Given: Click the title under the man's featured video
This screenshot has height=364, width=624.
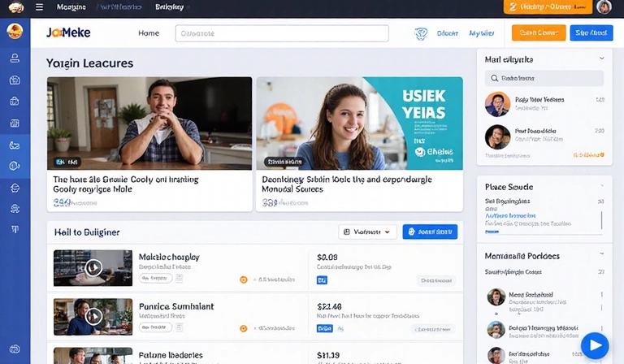Looking at the screenshot, I should point(126,184).
